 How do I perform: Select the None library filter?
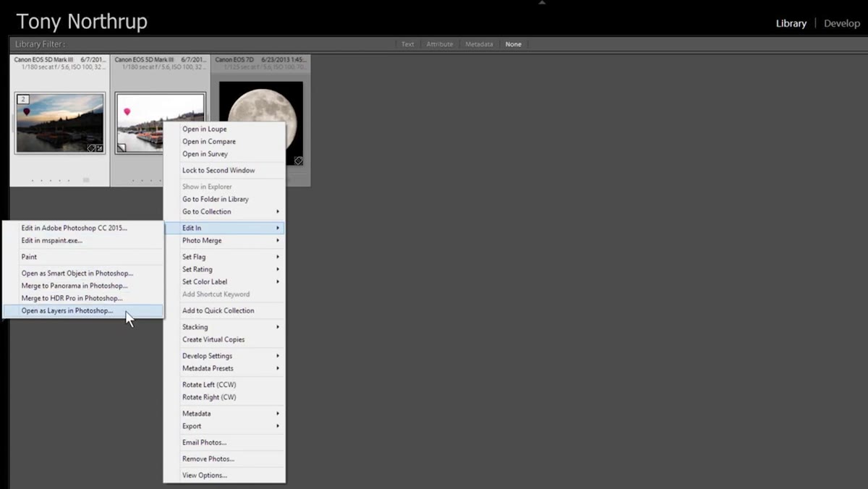[x=514, y=44]
